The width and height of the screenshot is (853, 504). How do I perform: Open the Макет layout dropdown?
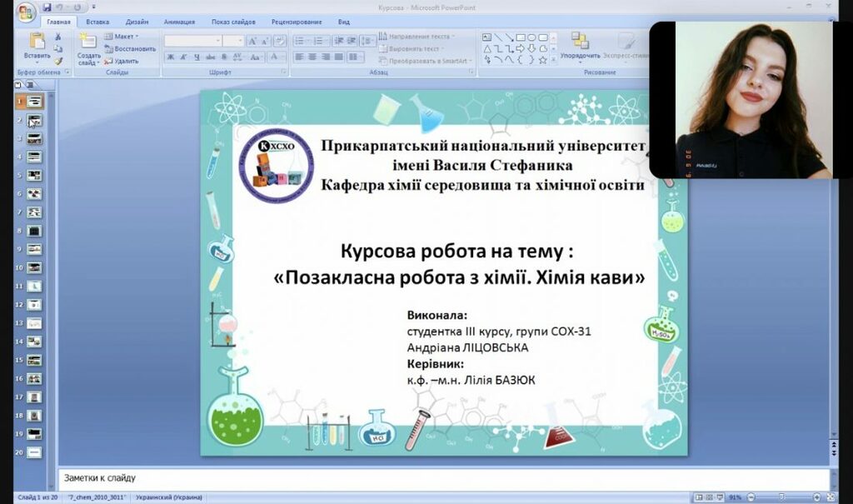(x=122, y=37)
